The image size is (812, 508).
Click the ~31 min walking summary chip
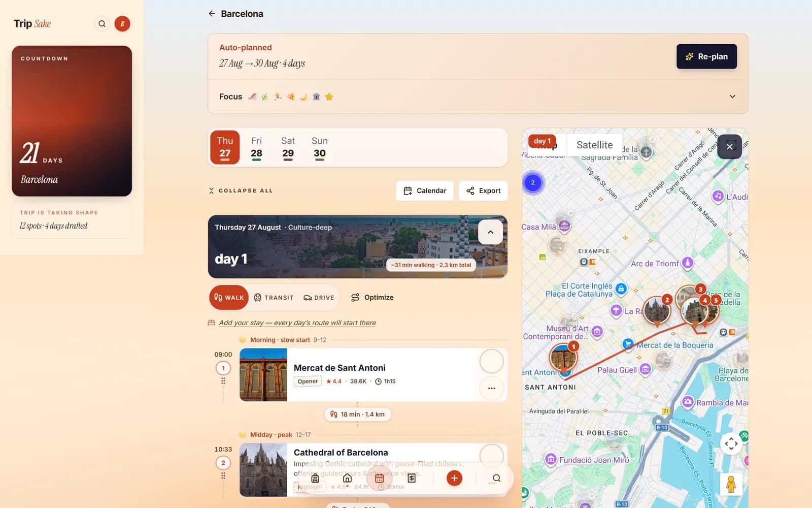431,265
